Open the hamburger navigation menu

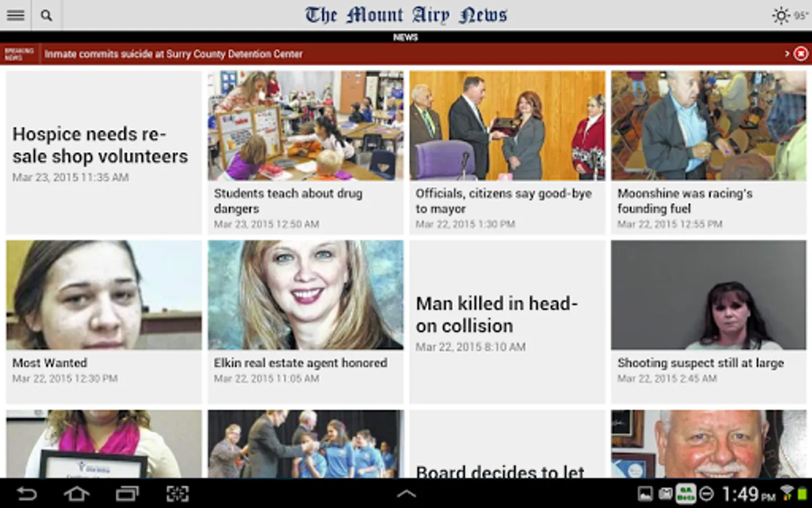click(15, 15)
